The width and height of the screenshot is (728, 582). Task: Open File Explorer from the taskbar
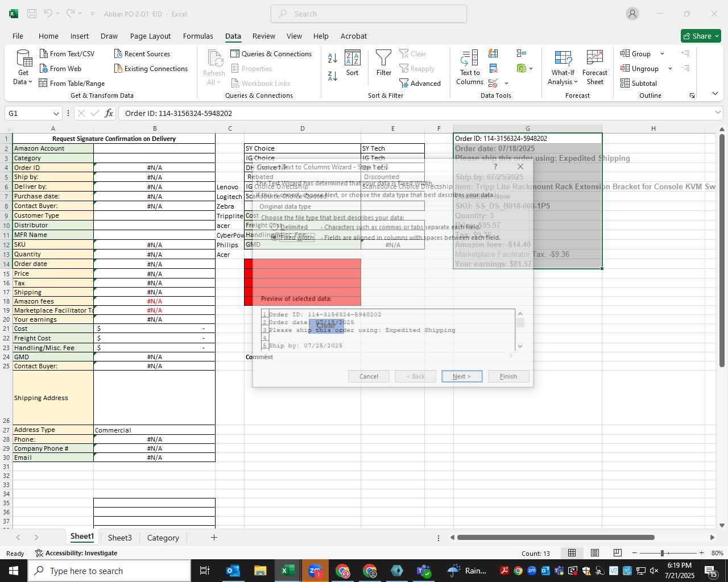(x=260, y=571)
